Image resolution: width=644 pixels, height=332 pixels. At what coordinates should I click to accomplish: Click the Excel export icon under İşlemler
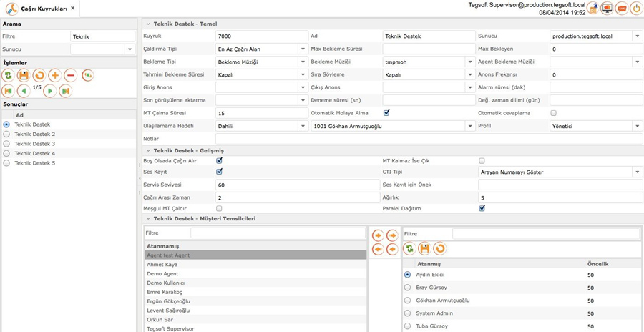pyautogui.click(x=87, y=75)
